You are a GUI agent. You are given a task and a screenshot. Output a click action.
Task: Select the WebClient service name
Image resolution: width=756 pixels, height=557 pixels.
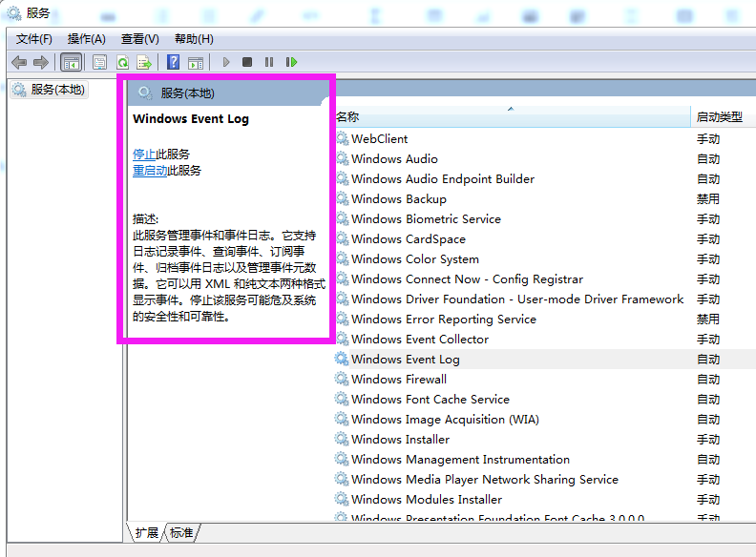[380, 138]
